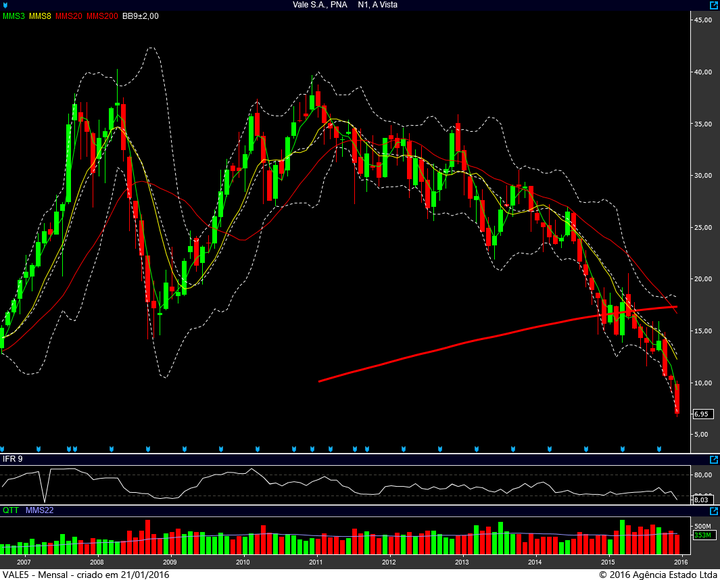
Task: Click the green 353M volume tag
Action: click(x=702, y=536)
